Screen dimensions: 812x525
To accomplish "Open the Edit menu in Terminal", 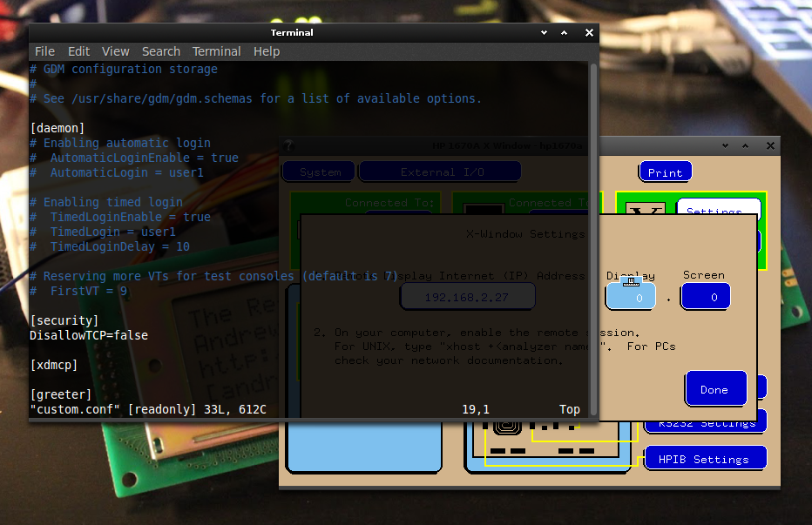I will click(78, 51).
